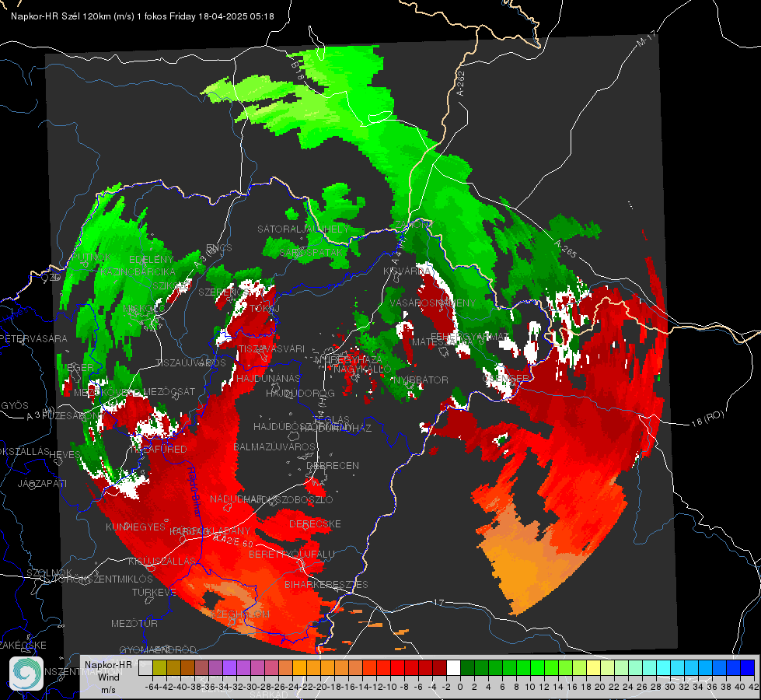Click the TOKAJ city label
This screenshot has height=700, width=761.
click(265, 309)
